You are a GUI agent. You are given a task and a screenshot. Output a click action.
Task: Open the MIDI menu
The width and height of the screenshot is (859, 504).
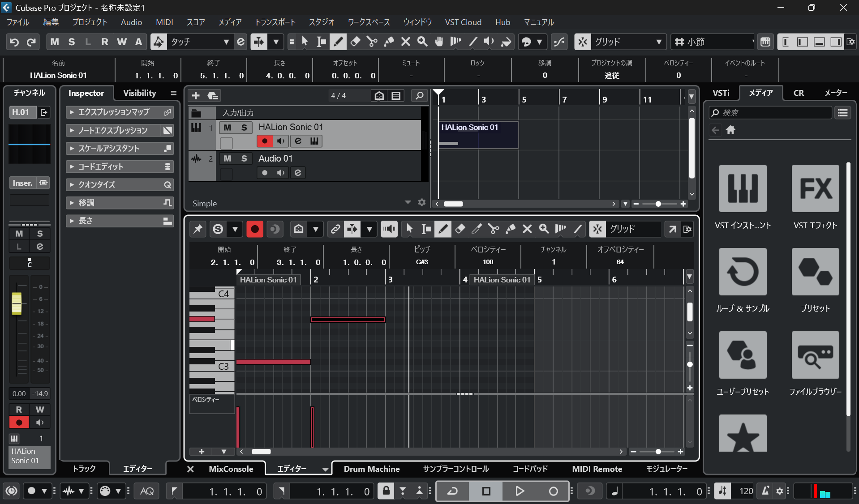(x=164, y=22)
